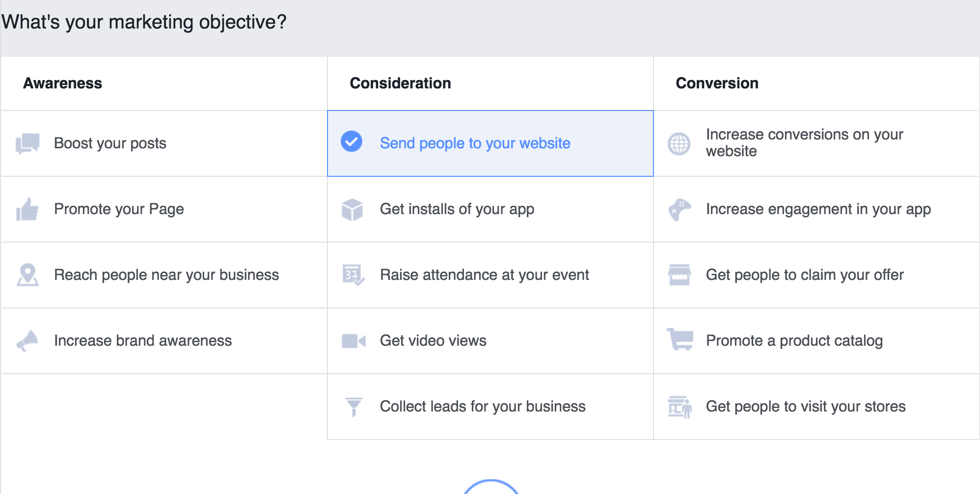Click the funnel lead collection icon
This screenshot has height=494, width=980.
(354, 407)
